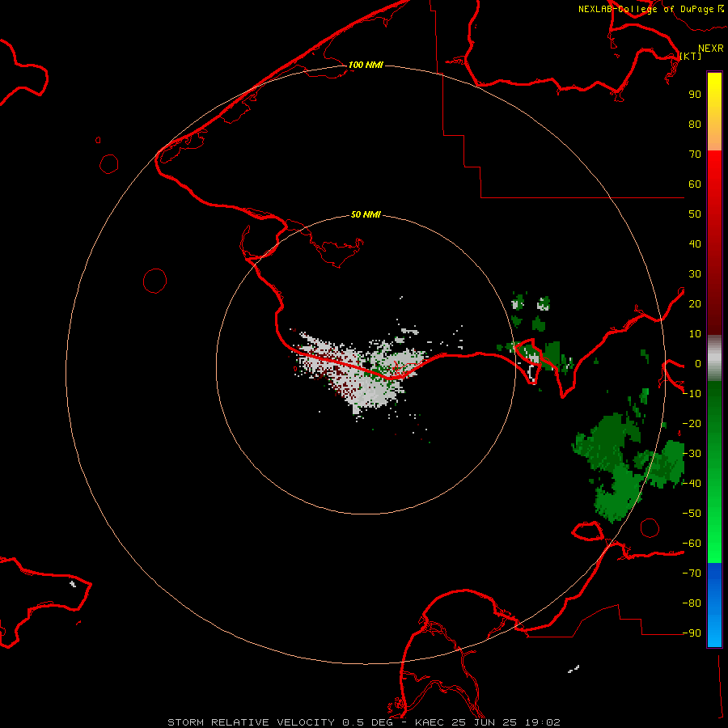Click the positive 80 scale value
This screenshot has width=728, height=728.
point(695,124)
